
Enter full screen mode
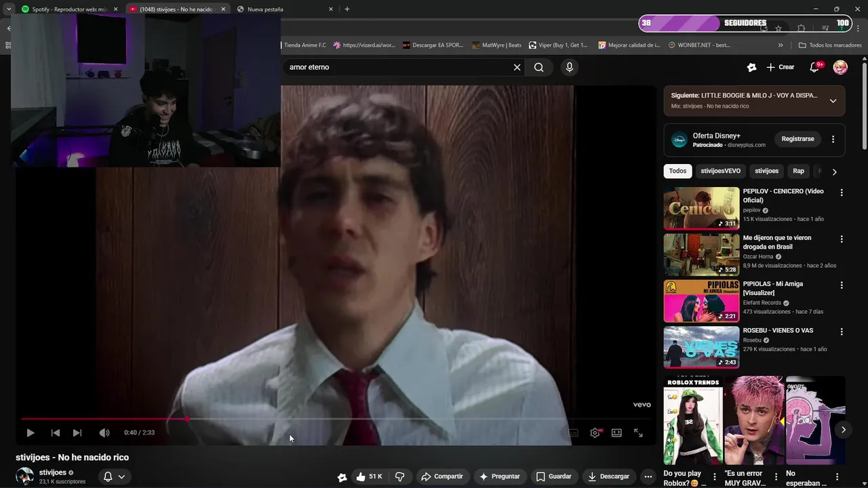pyautogui.click(x=638, y=432)
